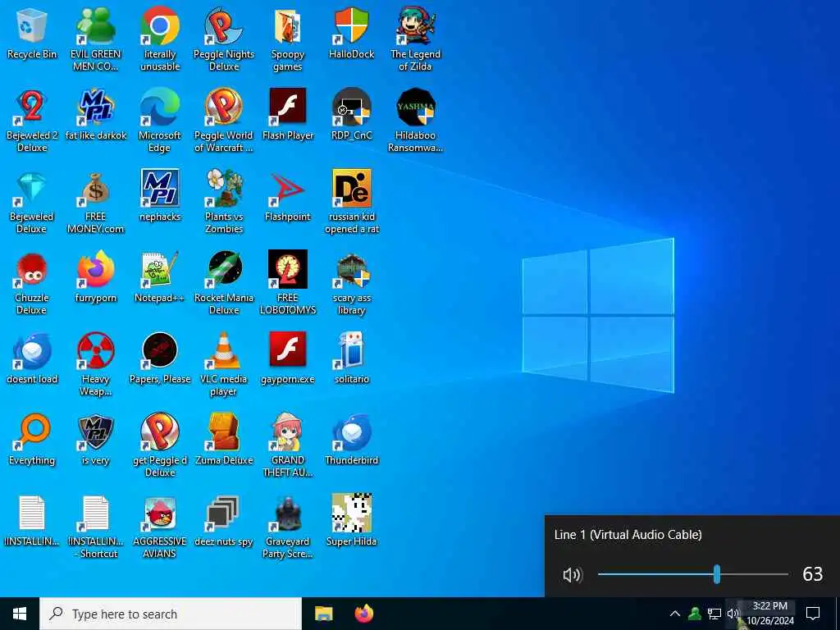The height and width of the screenshot is (630, 840).
Task: Click the VLC media player cone icon
Action: [224, 351]
